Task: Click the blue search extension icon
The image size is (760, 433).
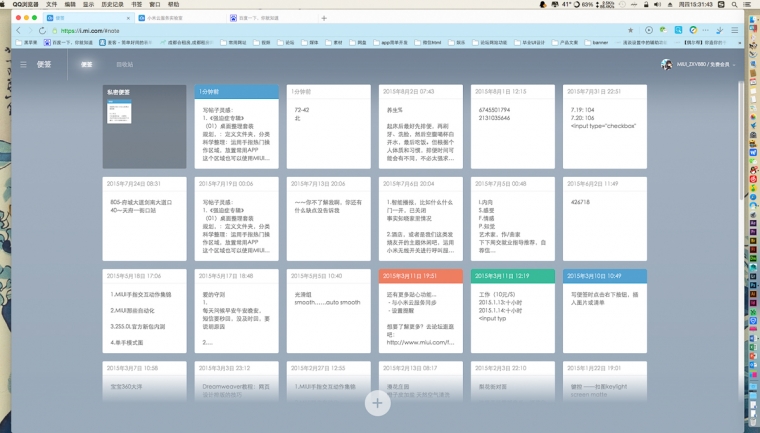Action: point(678,30)
